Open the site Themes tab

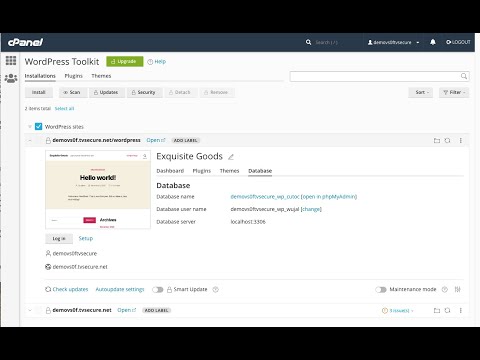coord(229,171)
